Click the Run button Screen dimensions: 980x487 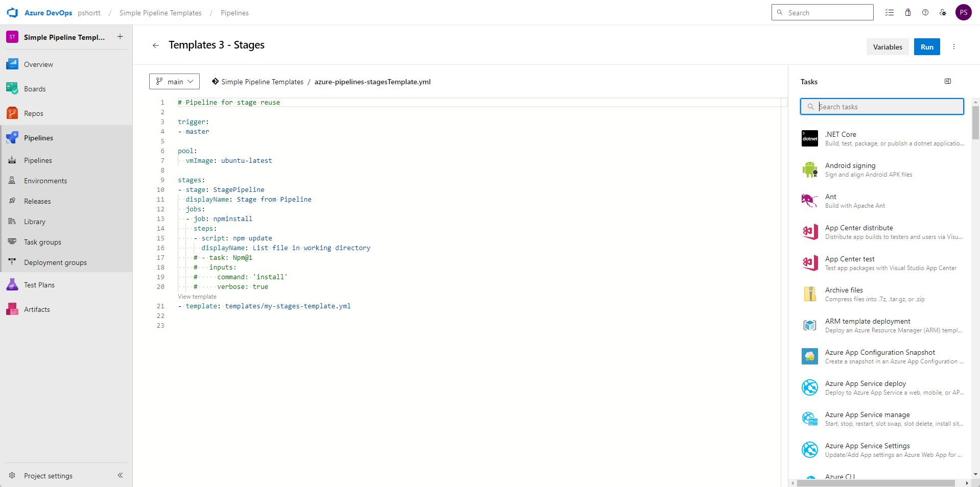pos(926,46)
